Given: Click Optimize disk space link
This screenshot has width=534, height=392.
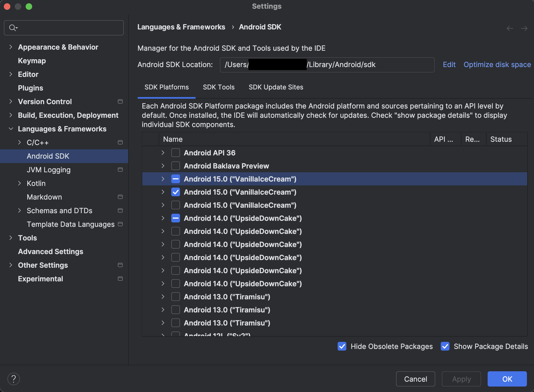Looking at the screenshot, I should 497,65.
